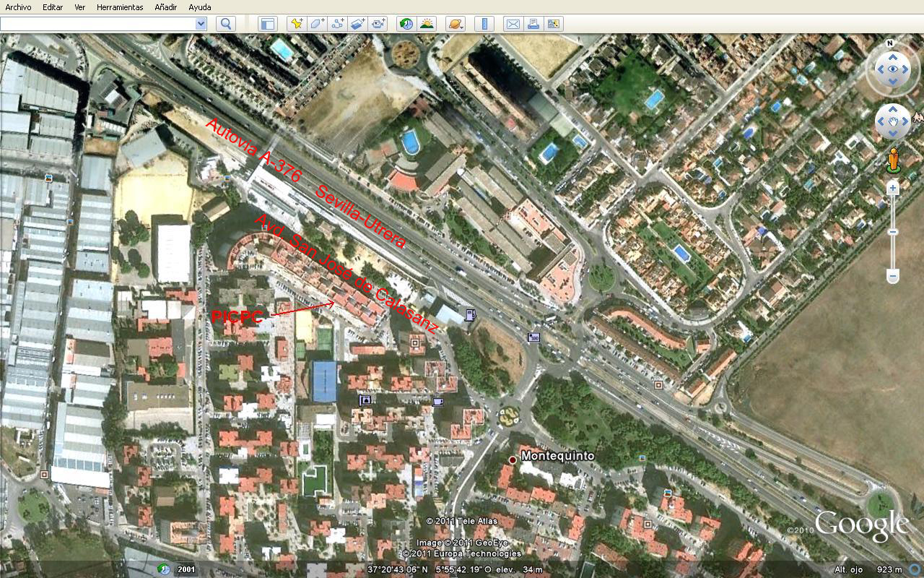This screenshot has height=578, width=924.
Task: Pan map down with move joystick
Action: (893, 135)
